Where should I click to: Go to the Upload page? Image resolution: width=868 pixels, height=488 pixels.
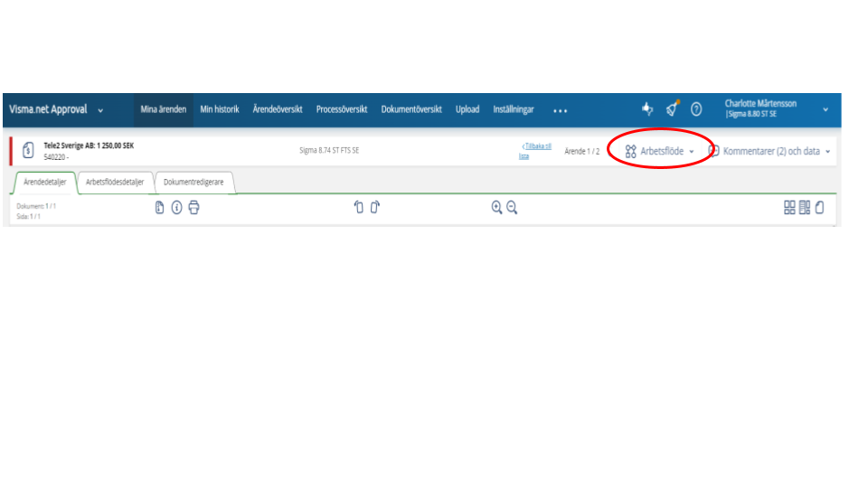click(467, 109)
